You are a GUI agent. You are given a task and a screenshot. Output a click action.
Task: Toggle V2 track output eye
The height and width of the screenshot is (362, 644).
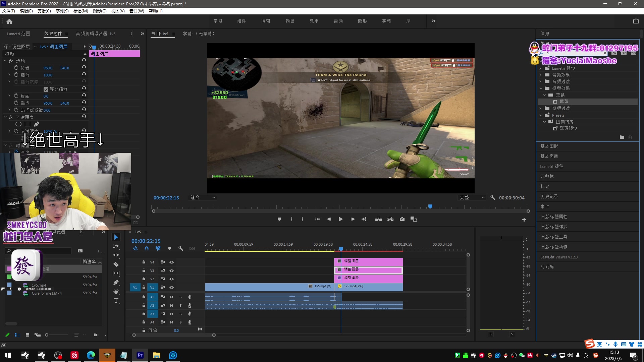coord(171,279)
